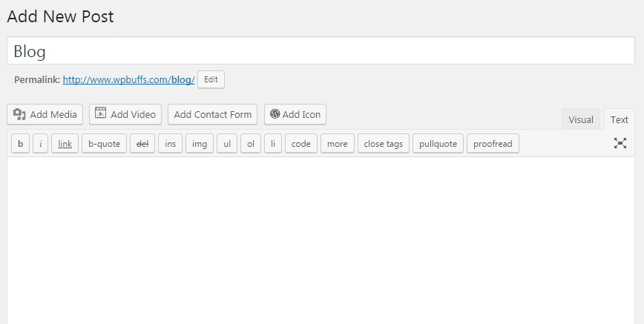Screen dimensions: 644x324
Task: Insert a hyperlink with link button
Action: coord(65,144)
